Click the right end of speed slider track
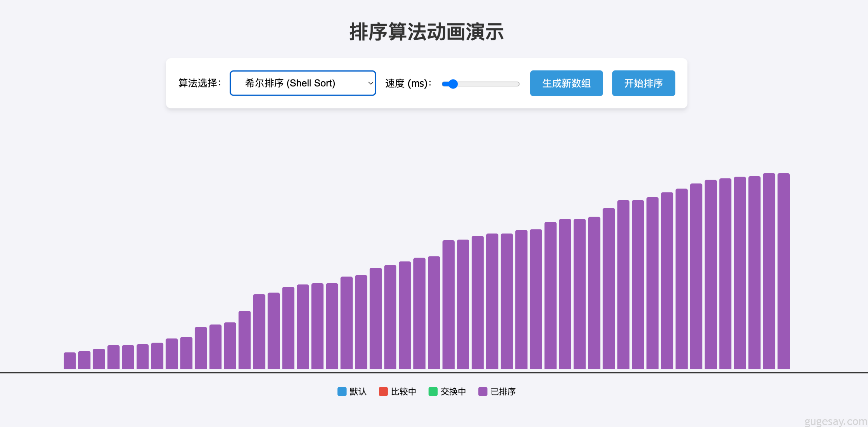The width and height of the screenshot is (868, 427). (x=517, y=84)
